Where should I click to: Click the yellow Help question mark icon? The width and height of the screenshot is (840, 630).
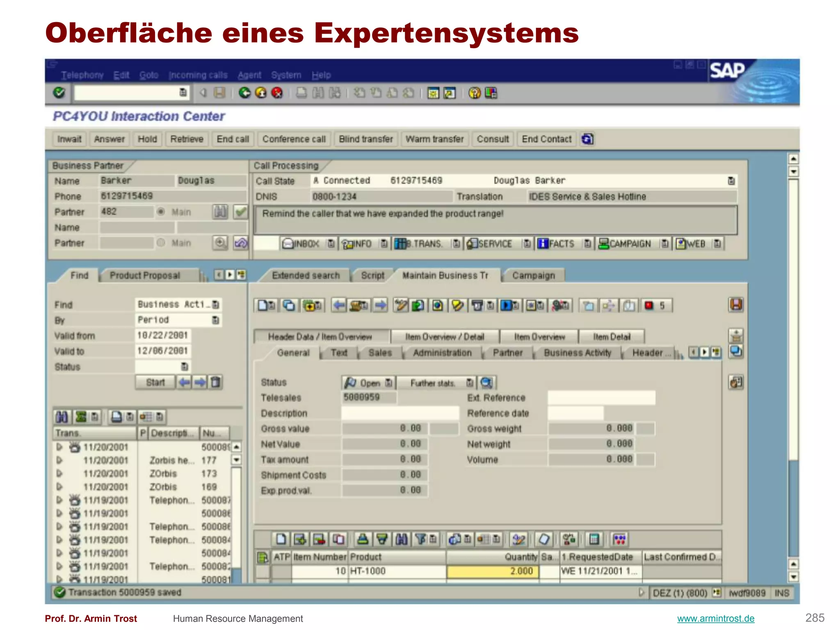(475, 93)
